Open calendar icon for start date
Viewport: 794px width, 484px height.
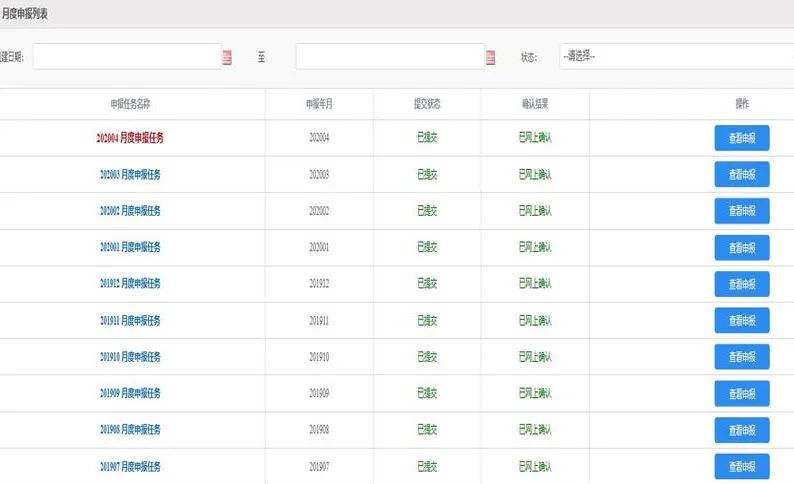click(227, 58)
